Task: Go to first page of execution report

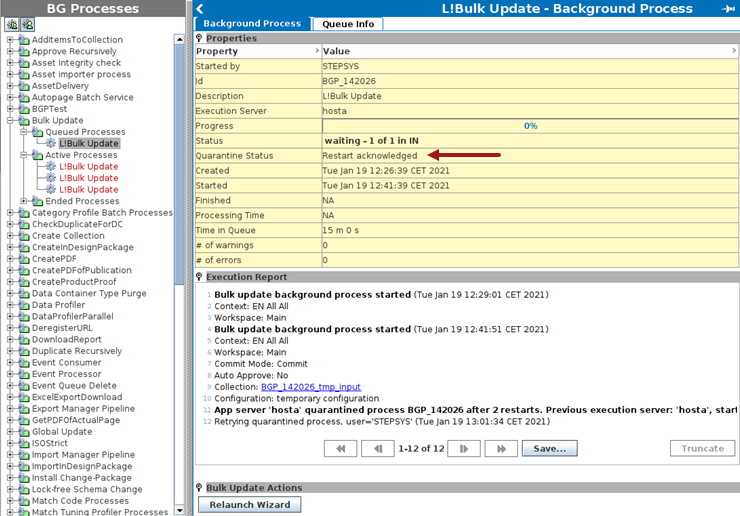Action: (341, 449)
